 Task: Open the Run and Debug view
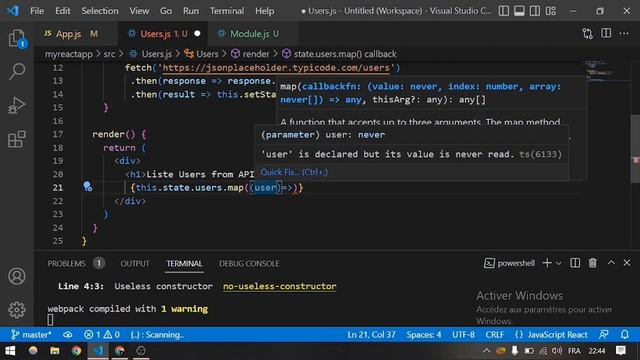click(x=17, y=105)
